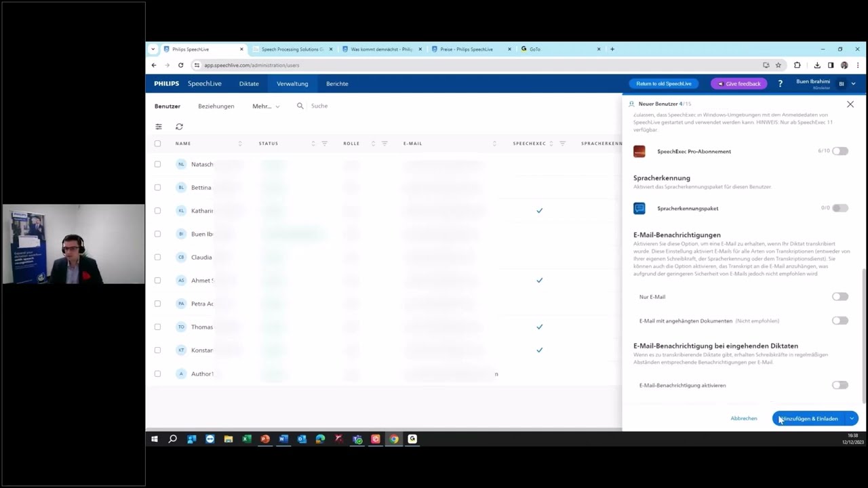Check the Author1 row checkbox
This screenshot has height=488, width=868.
[x=157, y=373]
